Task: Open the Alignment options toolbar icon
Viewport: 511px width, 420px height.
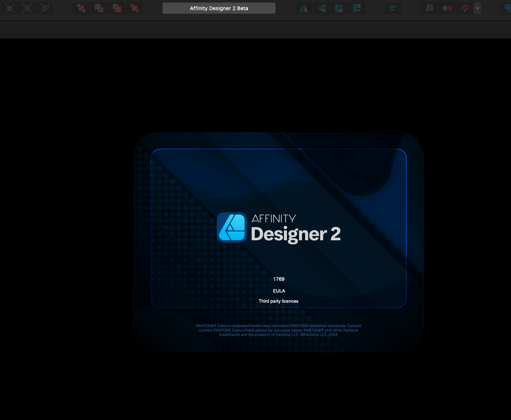Action: pos(393,8)
